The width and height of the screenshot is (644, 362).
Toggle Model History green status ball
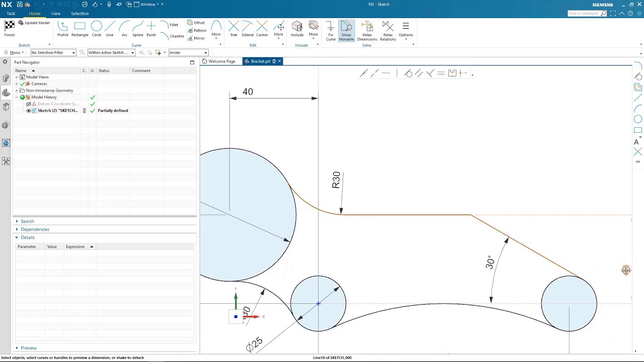pos(22,97)
